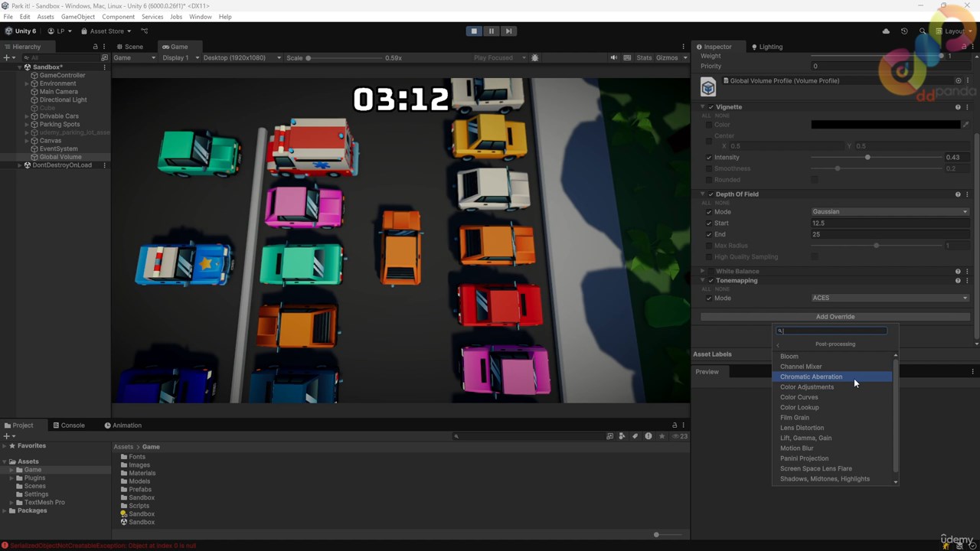Advance one frame with the step button
This screenshot has height=551, width=980.
[x=508, y=31]
